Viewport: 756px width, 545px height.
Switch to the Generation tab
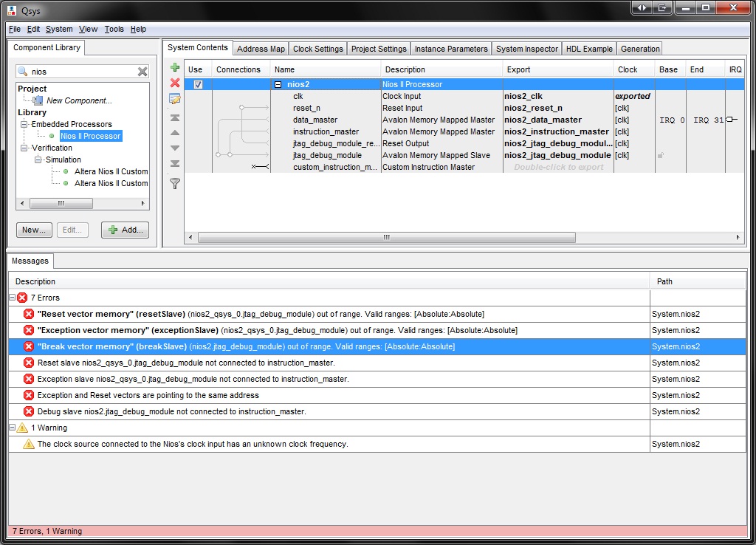pos(640,49)
